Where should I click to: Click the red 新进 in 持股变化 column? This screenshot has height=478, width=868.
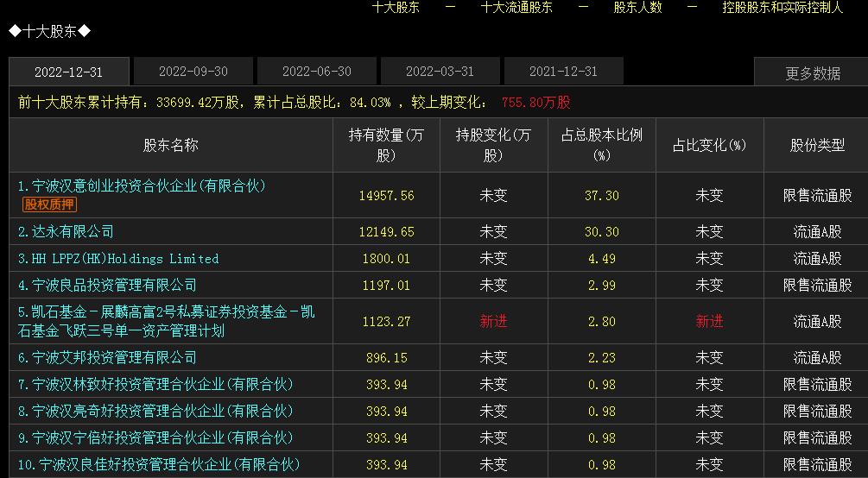click(x=493, y=322)
